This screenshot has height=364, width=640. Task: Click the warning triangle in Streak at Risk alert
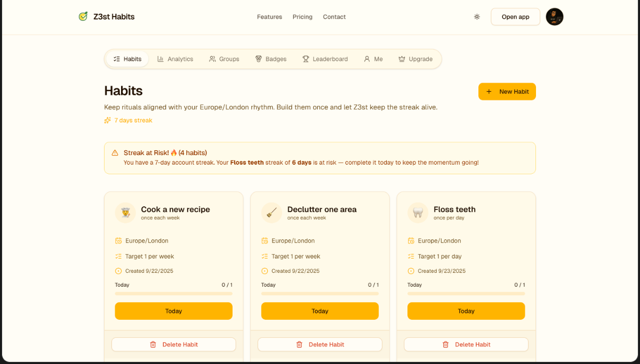(x=115, y=153)
